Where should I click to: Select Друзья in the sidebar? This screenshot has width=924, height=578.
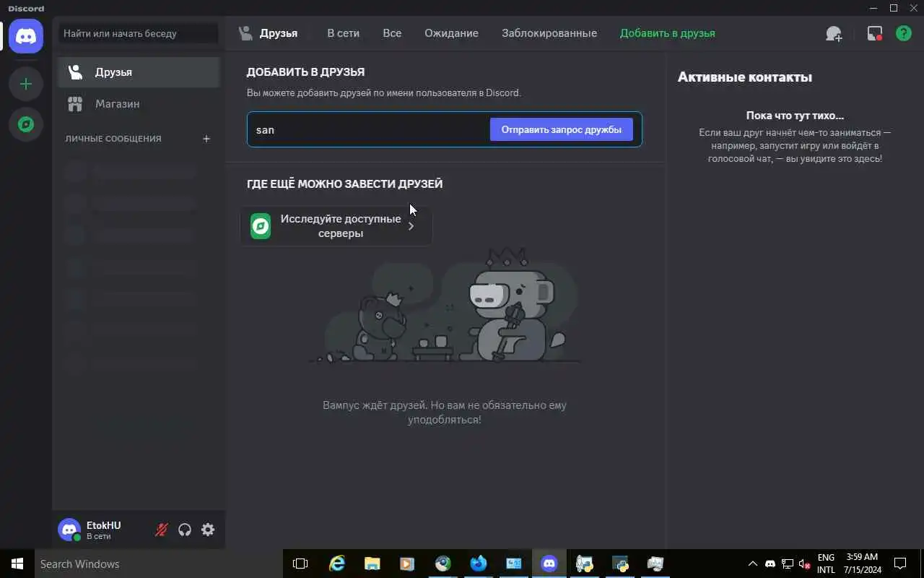pos(139,72)
